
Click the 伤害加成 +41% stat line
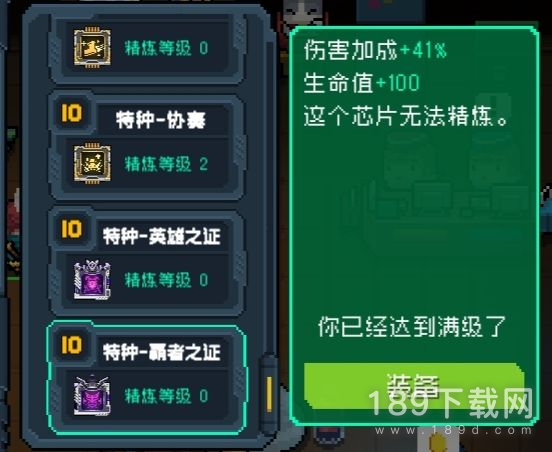(375, 50)
